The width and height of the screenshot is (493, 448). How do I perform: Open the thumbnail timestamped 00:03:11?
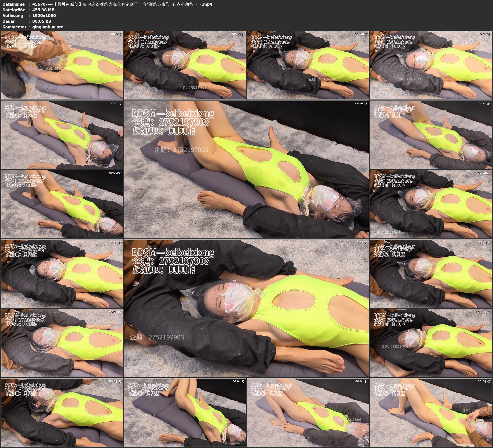click(431, 274)
